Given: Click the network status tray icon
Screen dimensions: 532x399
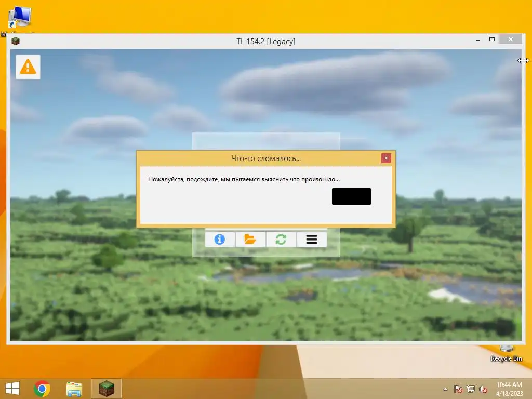Looking at the screenshot, I should [471, 389].
